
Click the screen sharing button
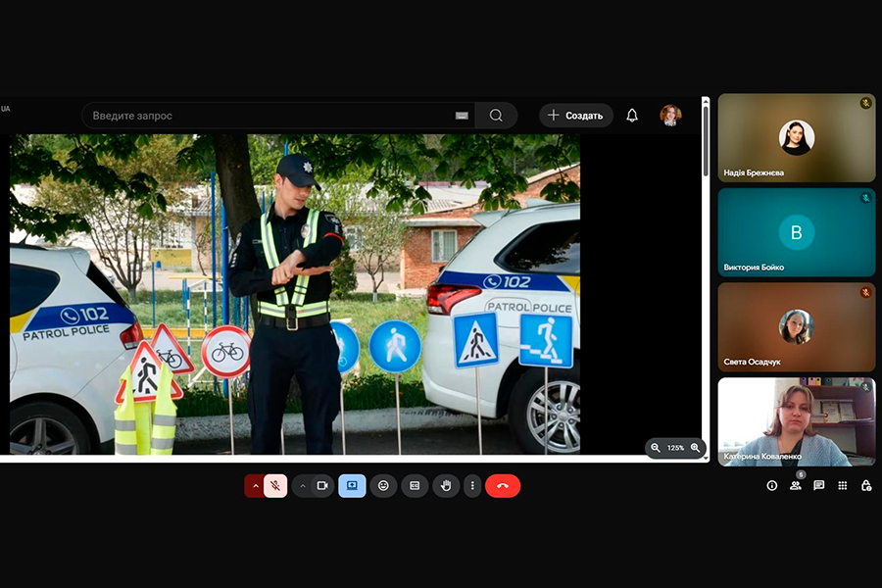click(352, 486)
